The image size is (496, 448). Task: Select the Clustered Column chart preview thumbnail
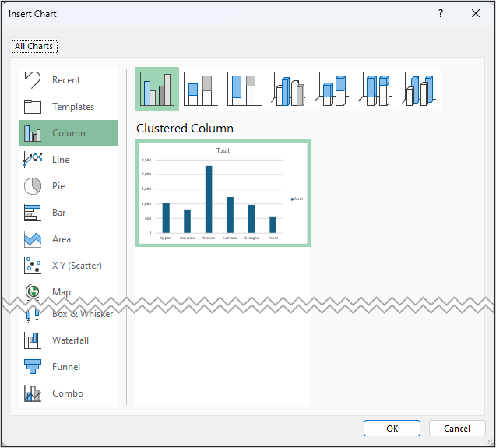223,193
